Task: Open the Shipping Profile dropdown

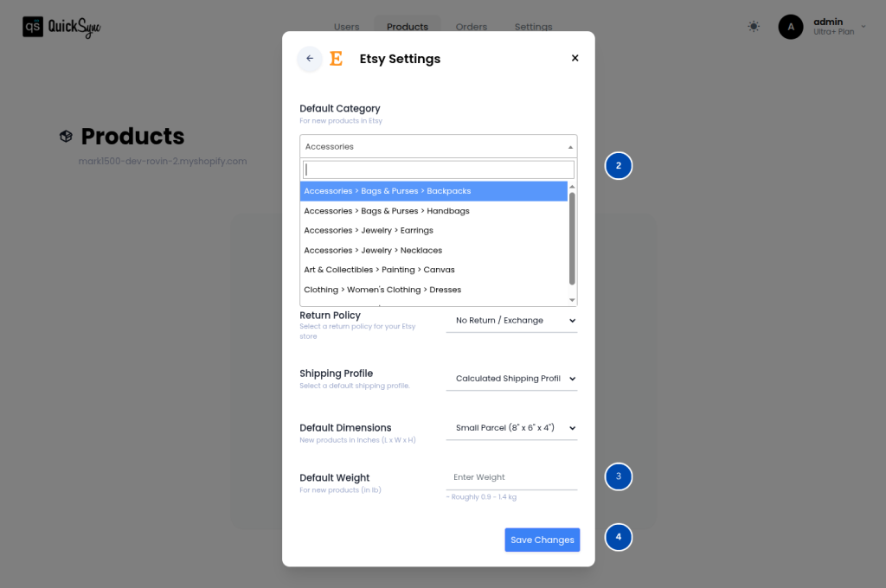Action: tap(511, 379)
